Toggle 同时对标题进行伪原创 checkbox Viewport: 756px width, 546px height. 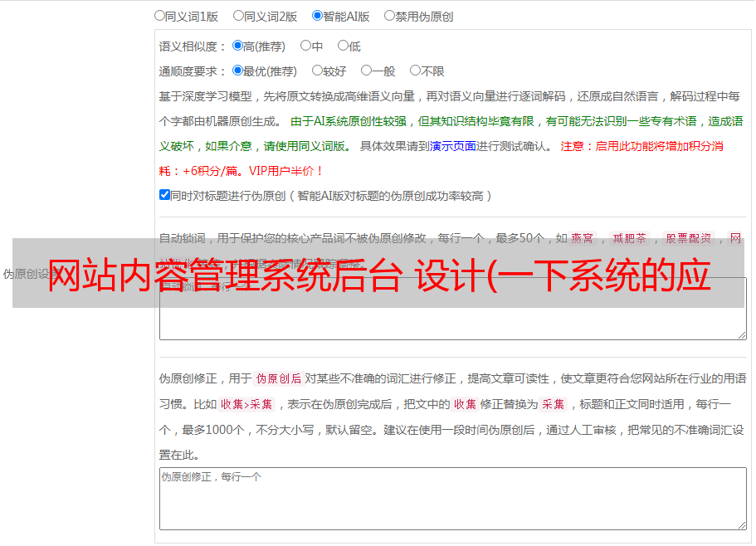point(164,195)
